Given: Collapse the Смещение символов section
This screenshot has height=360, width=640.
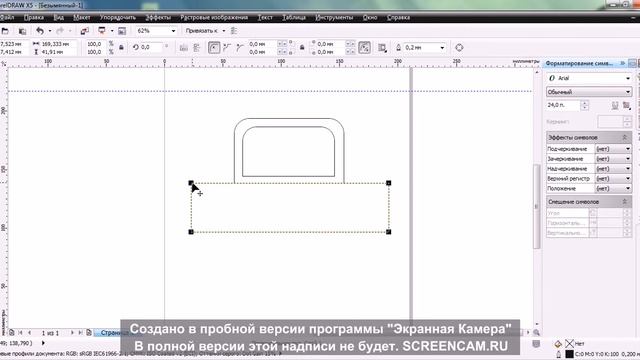Looking at the screenshot, I should coord(624,202).
